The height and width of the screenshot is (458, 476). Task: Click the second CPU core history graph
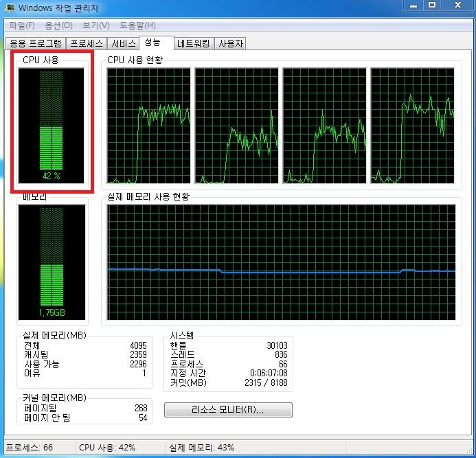(236, 126)
